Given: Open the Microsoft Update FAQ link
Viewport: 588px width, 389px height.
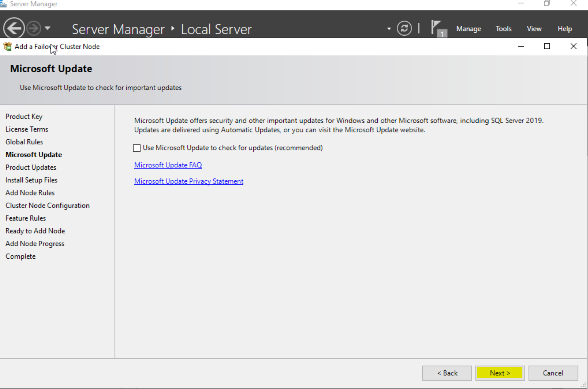Looking at the screenshot, I should 168,165.
